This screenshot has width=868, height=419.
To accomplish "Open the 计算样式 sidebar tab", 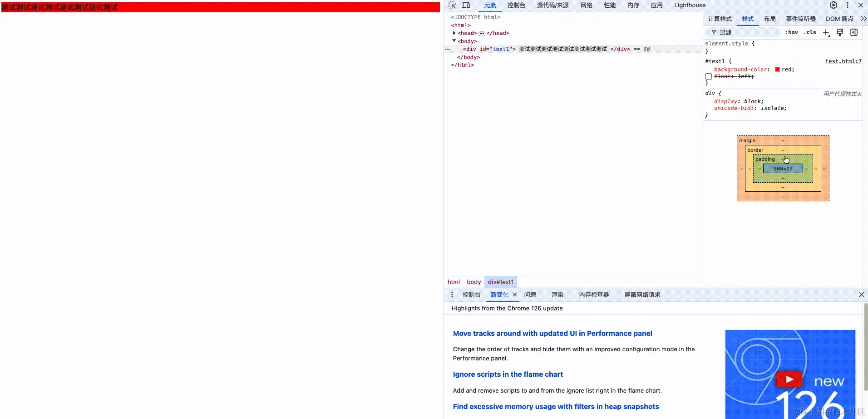I will click(x=720, y=19).
